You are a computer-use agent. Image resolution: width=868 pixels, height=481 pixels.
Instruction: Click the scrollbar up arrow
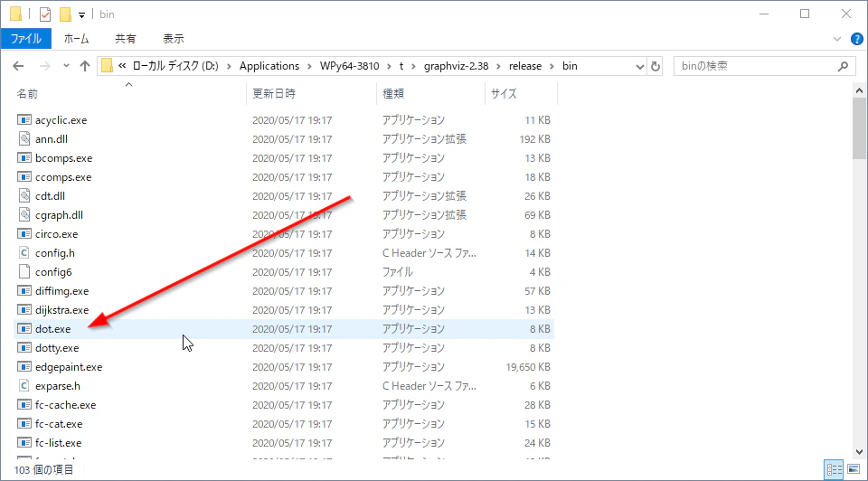(859, 90)
